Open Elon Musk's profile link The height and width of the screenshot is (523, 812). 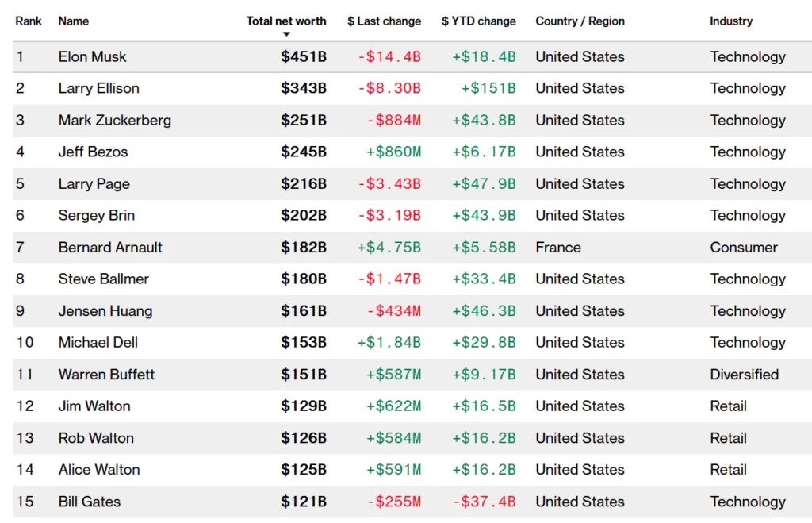coord(92,56)
